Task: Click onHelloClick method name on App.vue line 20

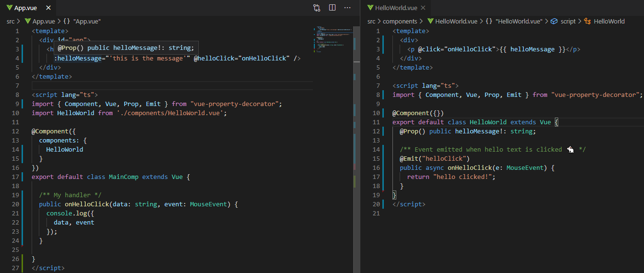Action: click(x=87, y=204)
